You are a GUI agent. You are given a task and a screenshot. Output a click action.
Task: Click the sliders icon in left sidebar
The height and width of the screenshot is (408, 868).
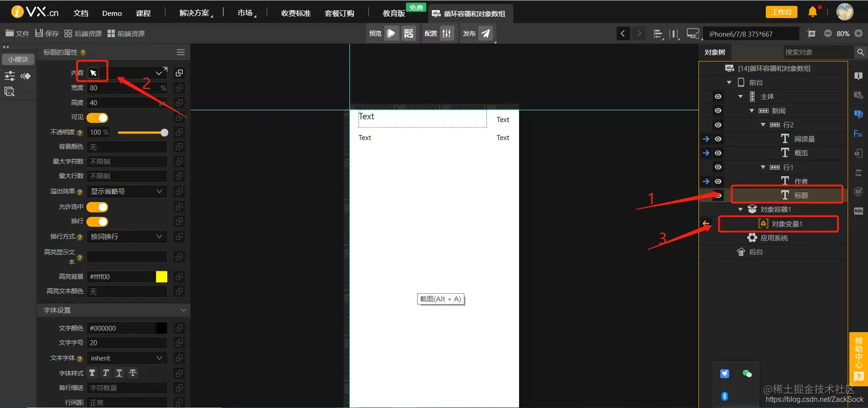10,76
